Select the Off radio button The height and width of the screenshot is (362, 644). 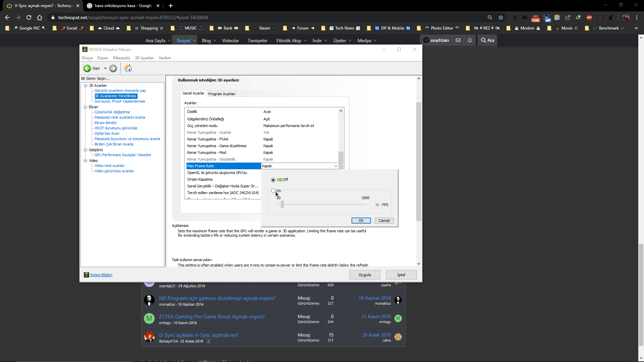coord(273,180)
